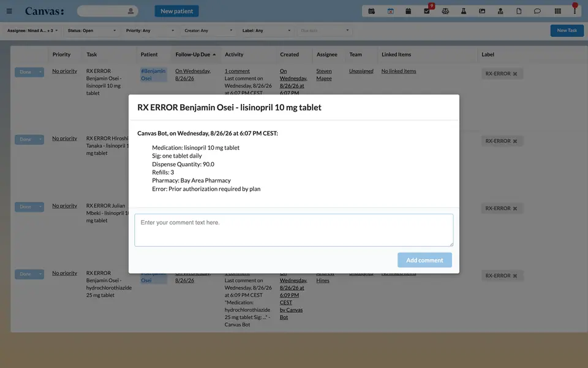588x368 pixels.
Task: Remove RX-ERROR label on first lisinopril row
Action: tap(515, 74)
